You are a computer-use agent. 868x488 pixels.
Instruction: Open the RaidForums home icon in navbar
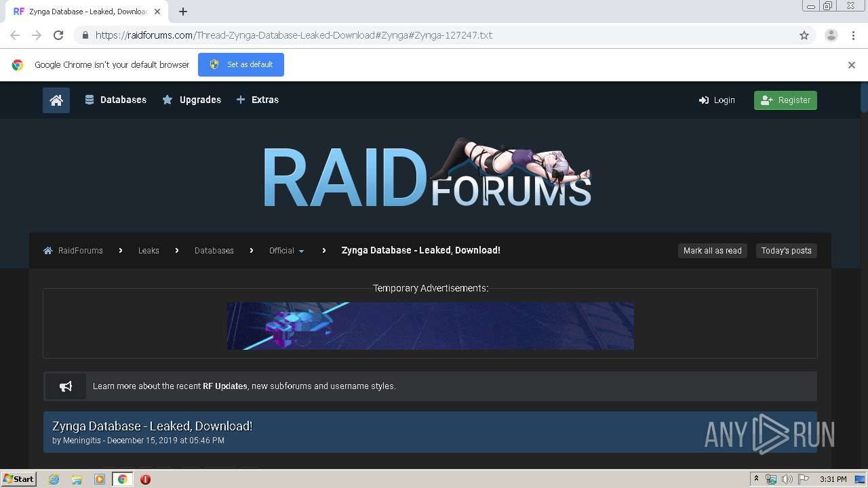tap(56, 100)
